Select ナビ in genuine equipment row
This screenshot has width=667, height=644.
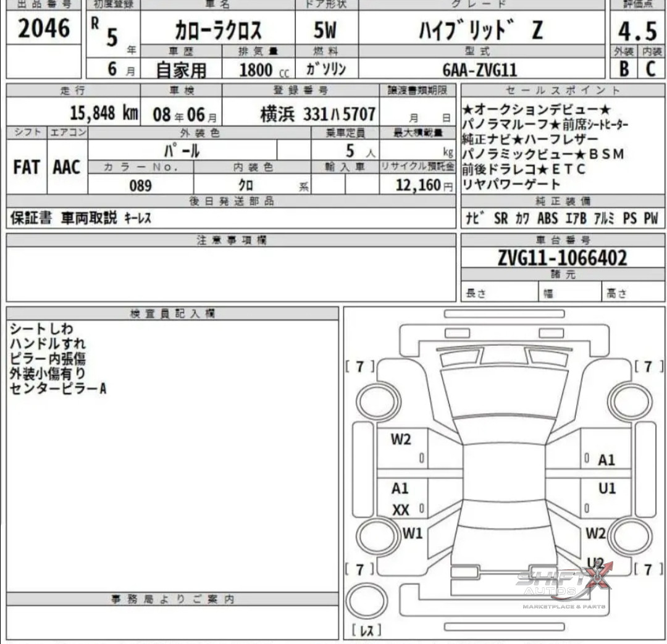[474, 219]
